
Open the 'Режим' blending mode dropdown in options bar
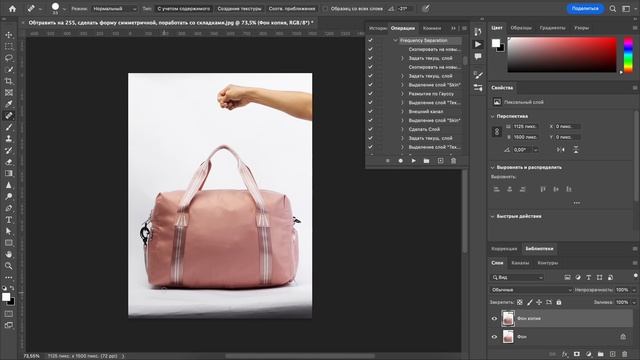[x=114, y=9]
